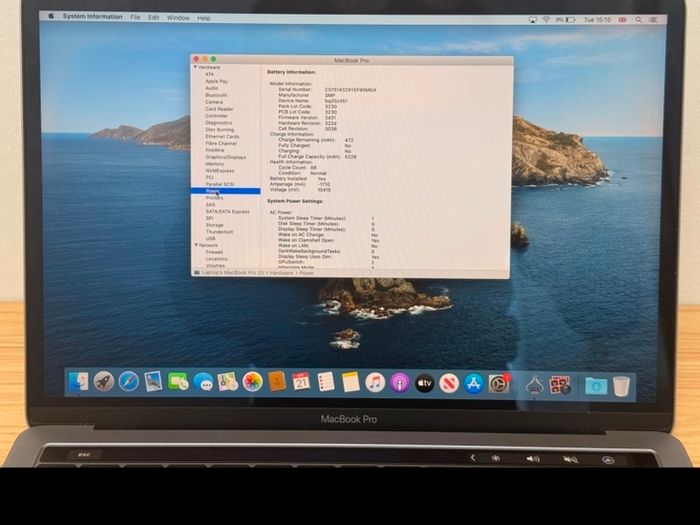
Task: Select the highlighted Power item
Action: (225, 191)
